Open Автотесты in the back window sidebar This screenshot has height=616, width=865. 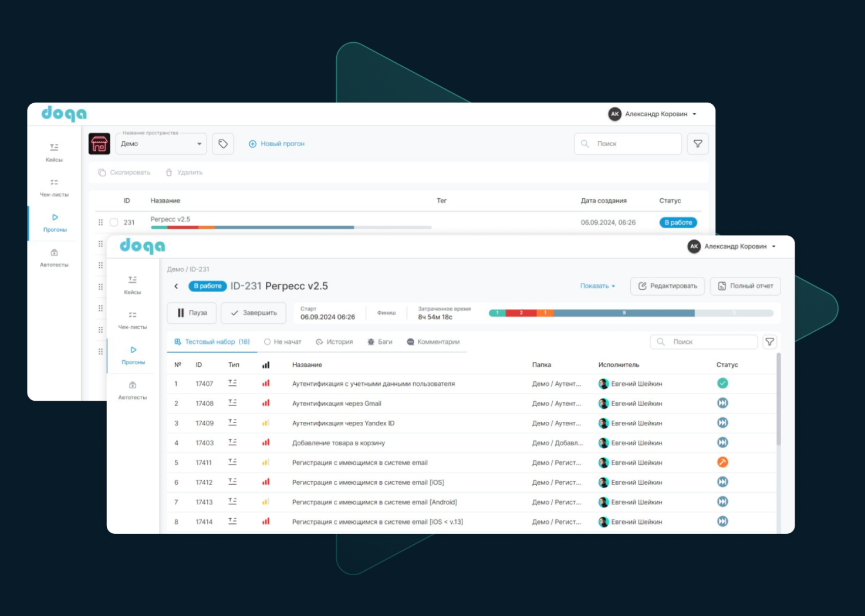[x=54, y=258]
